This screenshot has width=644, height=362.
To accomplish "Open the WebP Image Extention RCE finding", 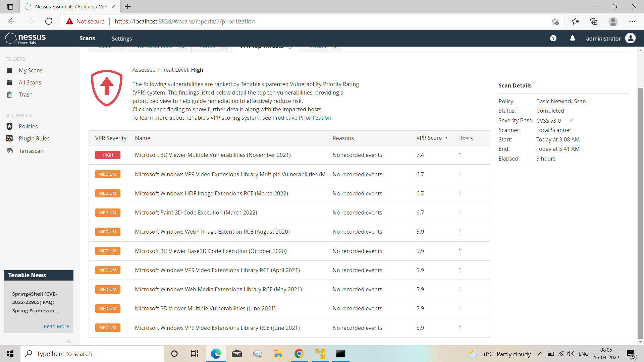I will tap(212, 232).
